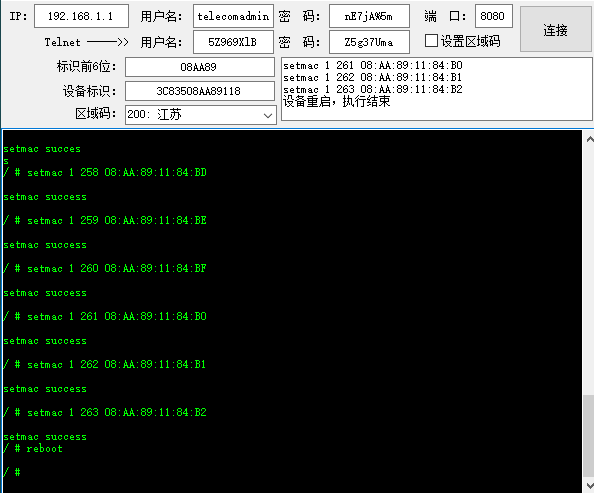This screenshot has width=594, height=493.
Task: Click terminal line setmac 1 258 08:AA:89:11:84:BD
Action: click(105, 172)
